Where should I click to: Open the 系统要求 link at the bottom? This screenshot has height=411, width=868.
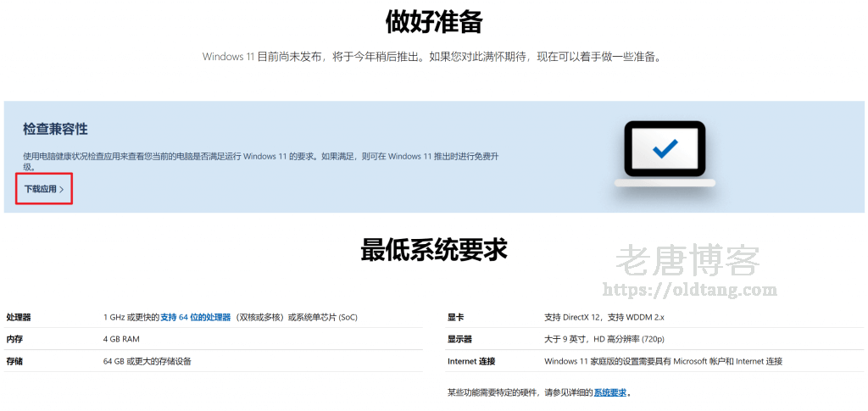click(609, 392)
